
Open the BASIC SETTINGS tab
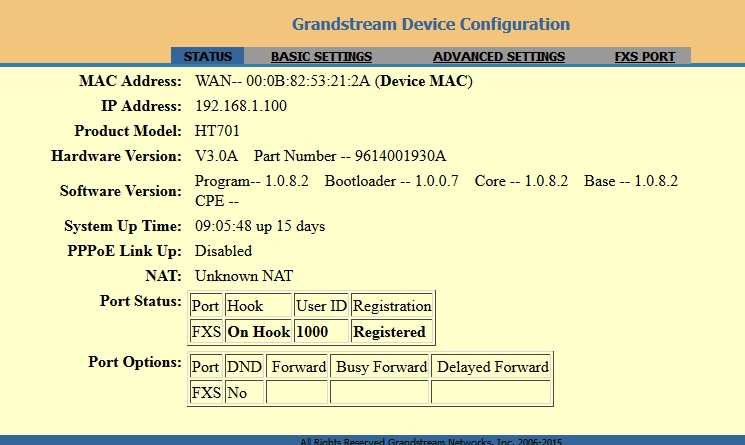(x=321, y=57)
